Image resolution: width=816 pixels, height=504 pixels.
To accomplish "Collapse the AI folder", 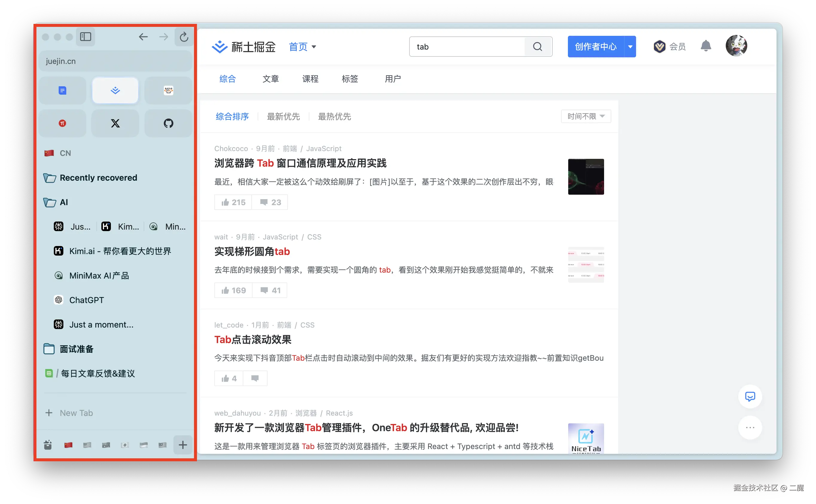I will (x=50, y=202).
